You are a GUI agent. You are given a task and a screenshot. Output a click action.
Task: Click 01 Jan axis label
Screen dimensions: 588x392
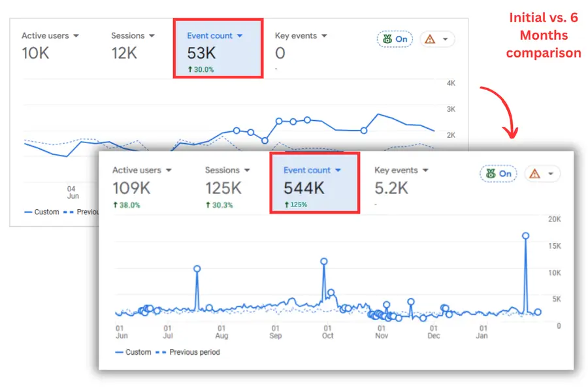coord(482,332)
